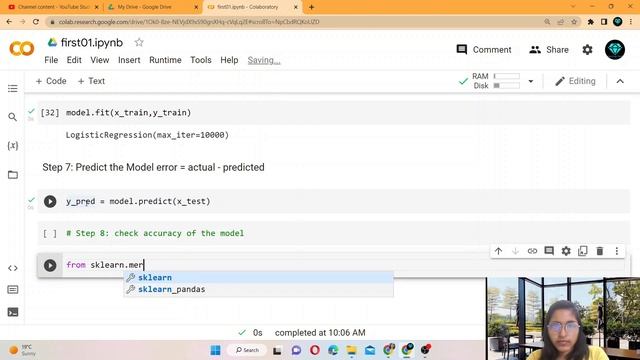Move the cell down with arrow icon

pos(515,251)
